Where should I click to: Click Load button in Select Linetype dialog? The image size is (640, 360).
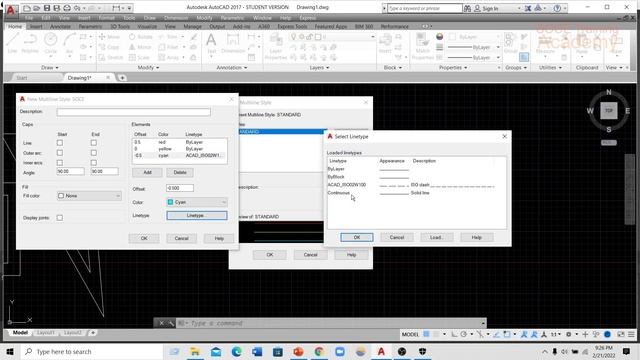[x=436, y=237]
